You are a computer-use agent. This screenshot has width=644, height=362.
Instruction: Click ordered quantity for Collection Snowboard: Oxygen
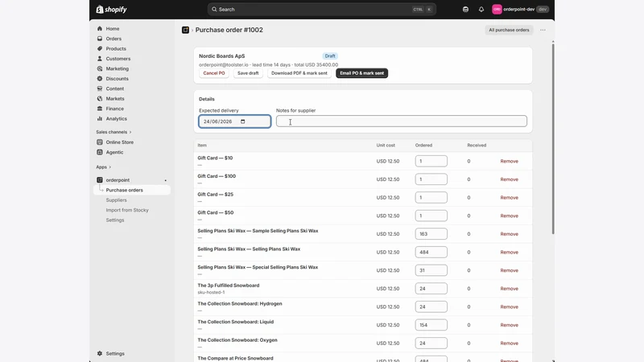tap(431, 343)
